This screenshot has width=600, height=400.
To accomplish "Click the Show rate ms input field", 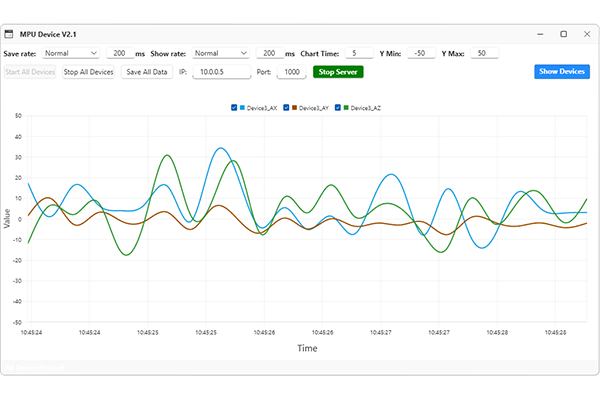I will point(270,53).
